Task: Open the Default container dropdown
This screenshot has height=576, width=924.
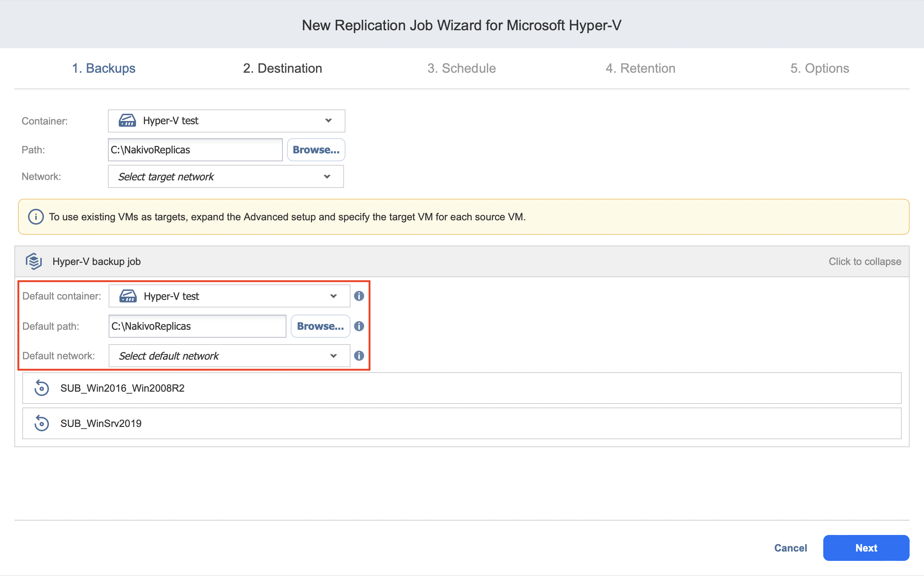Action: [229, 296]
